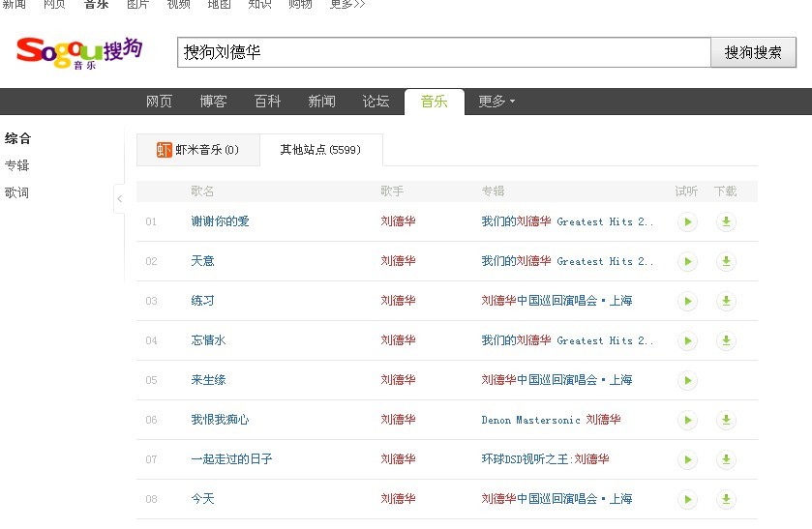This screenshot has height=529, width=812.
Task: Open album 刘德华中国巡回演唱会 in row 03
Action: (556, 301)
